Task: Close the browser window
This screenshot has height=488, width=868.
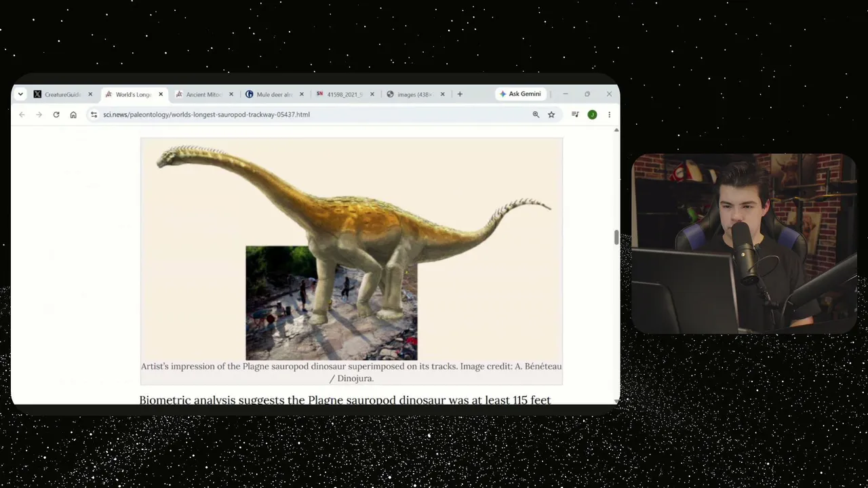Action: (609, 94)
